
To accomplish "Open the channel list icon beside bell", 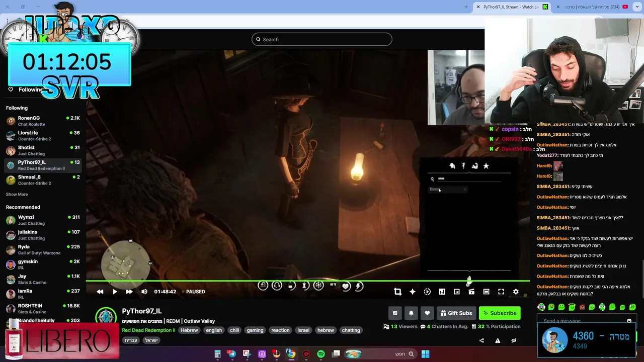I will (x=395, y=313).
